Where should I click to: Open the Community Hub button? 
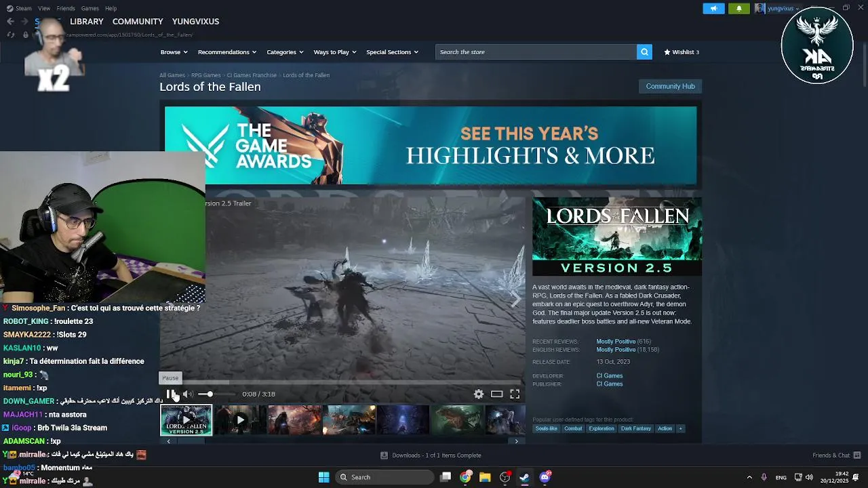tap(670, 86)
